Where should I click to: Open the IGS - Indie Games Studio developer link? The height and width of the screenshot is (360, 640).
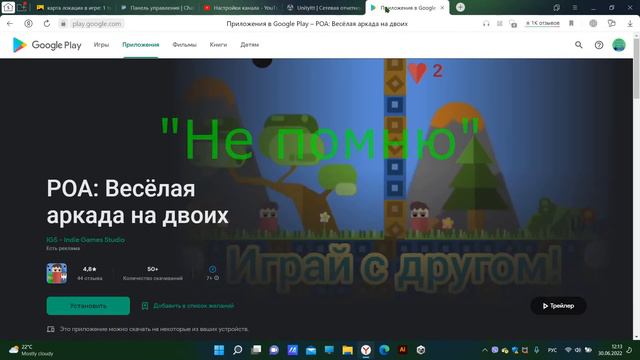(x=85, y=240)
